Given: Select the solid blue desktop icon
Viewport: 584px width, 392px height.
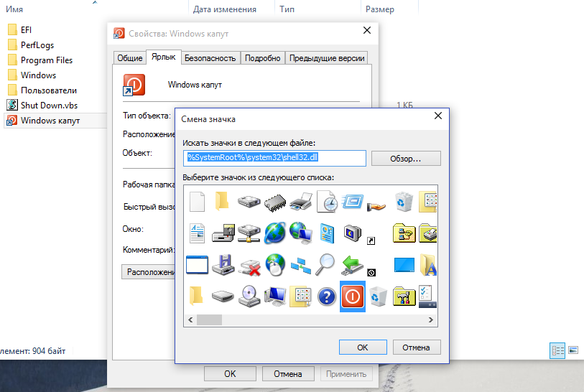Looking at the screenshot, I should [404, 265].
